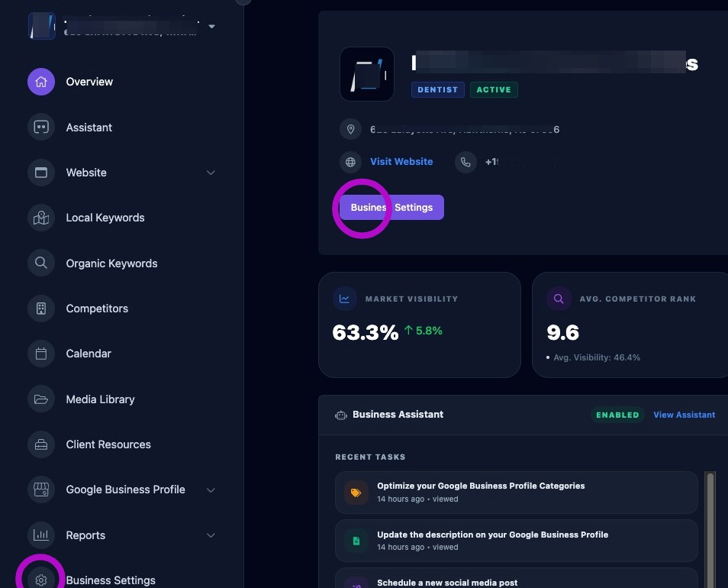Viewport: 728px width, 588px height.
Task: Click the business logo in the header card
Action: (367, 74)
